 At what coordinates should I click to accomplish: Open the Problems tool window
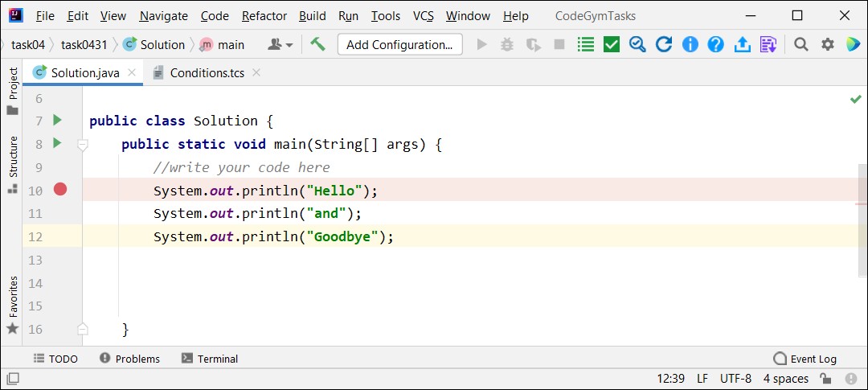(x=129, y=359)
